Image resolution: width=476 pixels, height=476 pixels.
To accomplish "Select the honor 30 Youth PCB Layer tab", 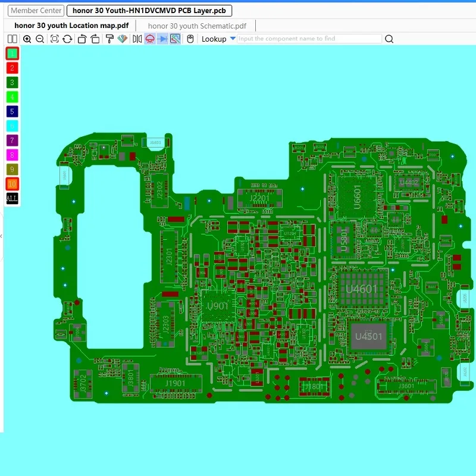I will (149, 11).
